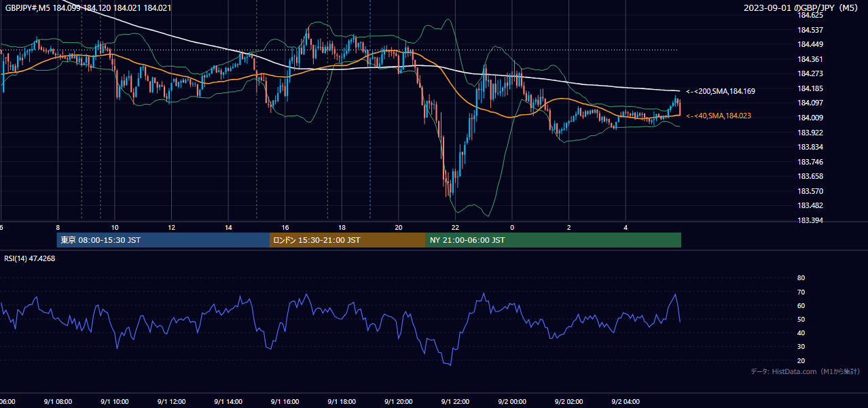The height and width of the screenshot is (408, 868).
Task: Select the NY 21:00-06:00 JST session bar
Action: [554, 240]
